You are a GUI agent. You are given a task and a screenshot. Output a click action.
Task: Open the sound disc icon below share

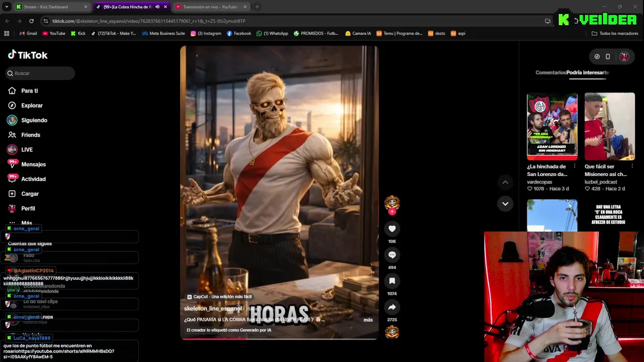coord(392,332)
